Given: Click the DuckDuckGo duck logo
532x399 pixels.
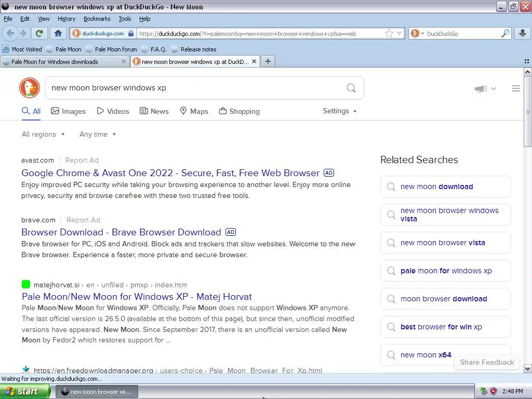Looking at the screenshot, I should click(x=30, y=88).
